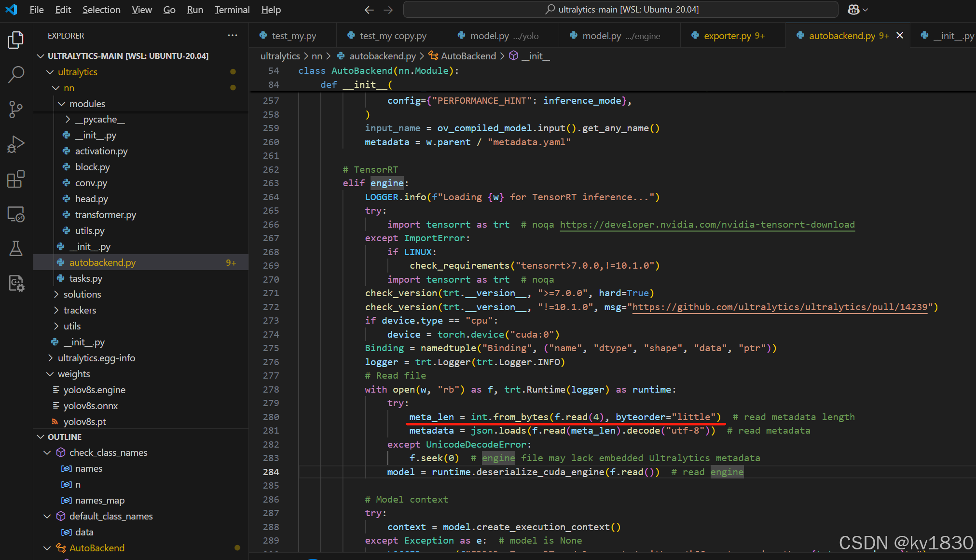Open Remote Explorer icon
Viewport: 976px width, 560px height.
click(x=16, y=214)
